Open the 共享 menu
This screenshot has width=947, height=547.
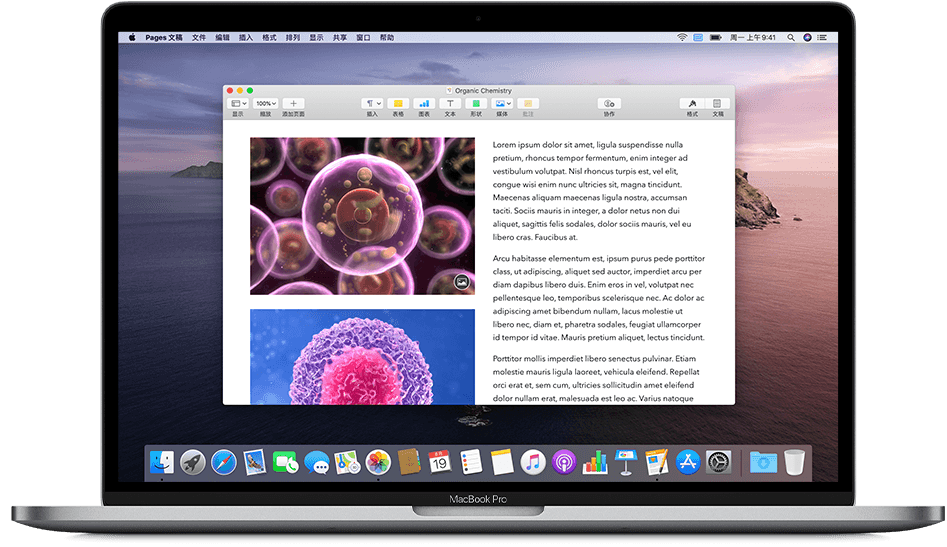(x=340, y=37)
